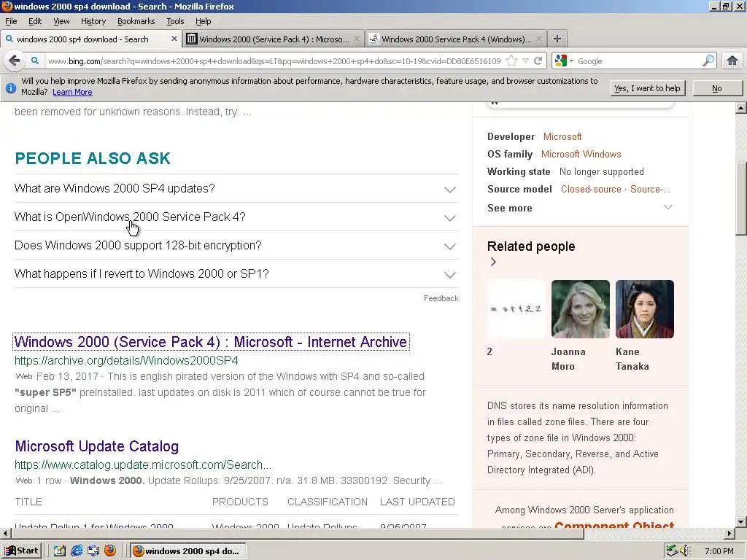The width and height of the screenshot is (747, 560).
Task: Click the 'No longer supported' working state text
Action: click(x=602, y=172)
